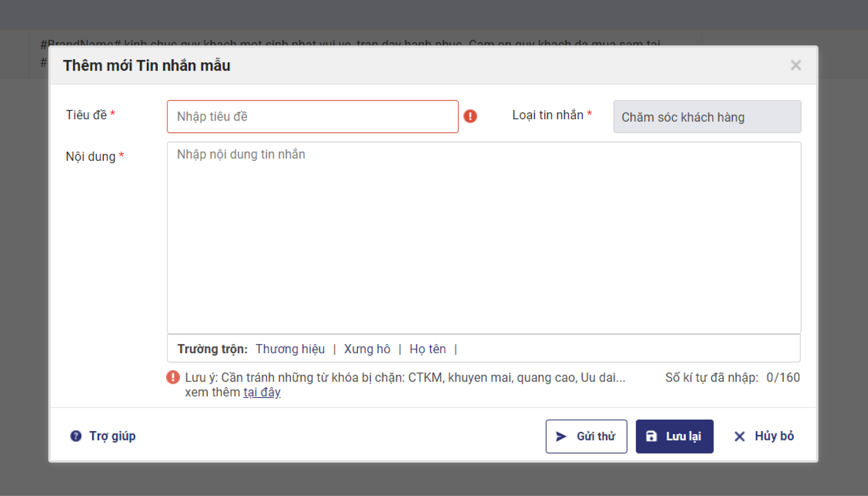868x496 pixels.
Task: Open the blocked keywords link tại đây
Action: pyautogui.click(x=262, y=392)
